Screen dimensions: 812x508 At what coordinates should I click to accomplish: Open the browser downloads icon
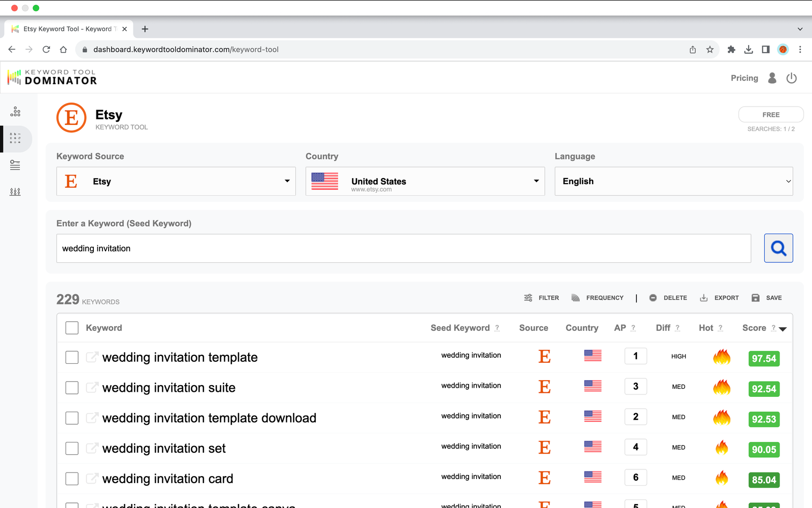749,49
